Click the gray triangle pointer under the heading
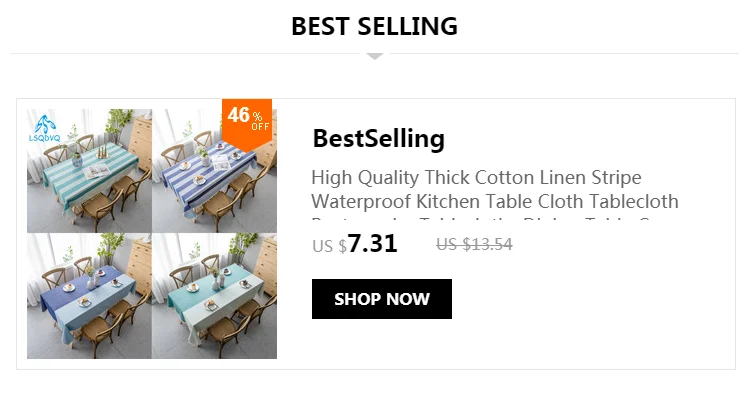Viewport: 750px width, 402px height. tap(375, 56)
